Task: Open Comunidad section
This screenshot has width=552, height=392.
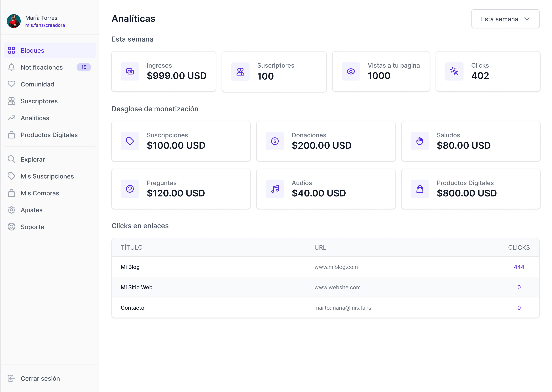Action: click(50, 84)
